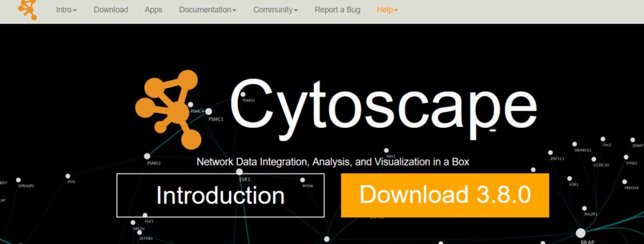Click the Download 3.8.0 button
The image size is (644, 244).
pyautogui.click(x=445, y=195)
